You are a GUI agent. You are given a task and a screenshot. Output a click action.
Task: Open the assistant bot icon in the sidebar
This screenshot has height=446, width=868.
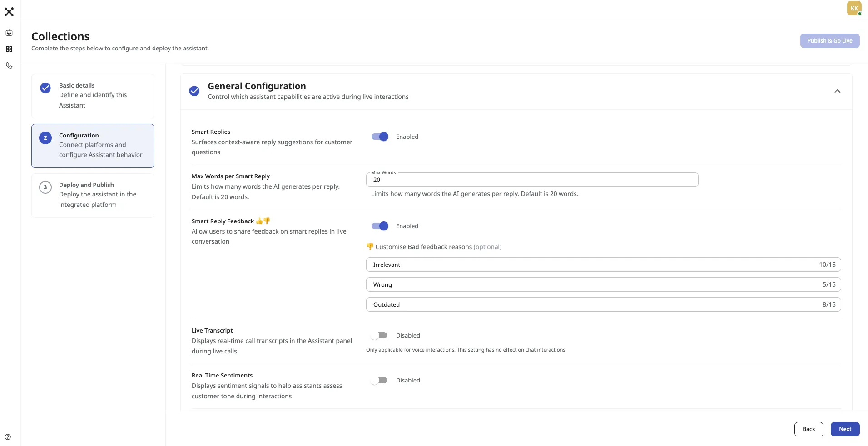[x=9, y=33]
